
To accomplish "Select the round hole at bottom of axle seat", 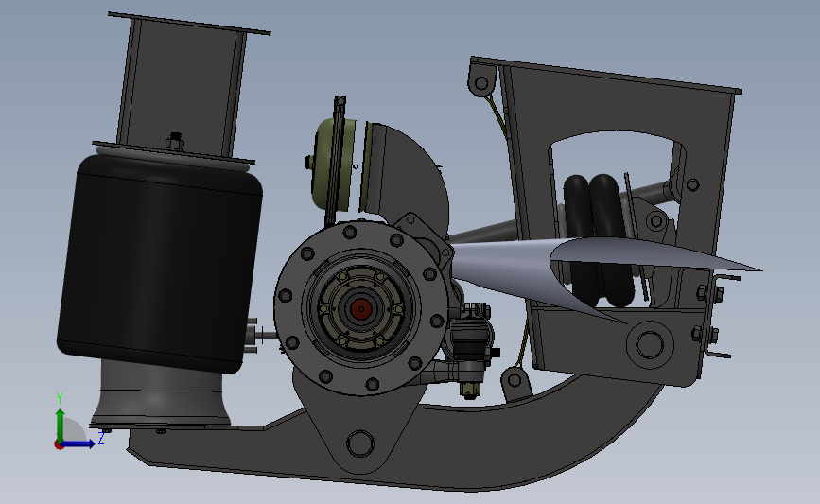I will pos(359,443).
